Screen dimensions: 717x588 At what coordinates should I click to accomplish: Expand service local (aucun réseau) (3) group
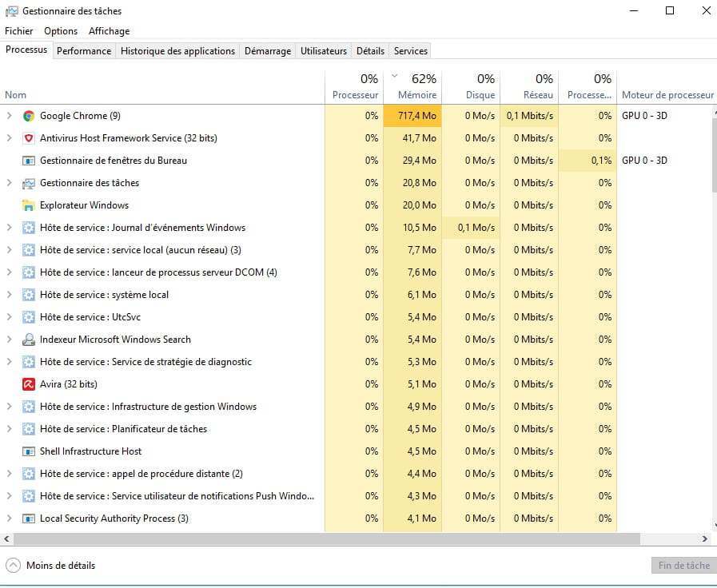pos(9,250)
